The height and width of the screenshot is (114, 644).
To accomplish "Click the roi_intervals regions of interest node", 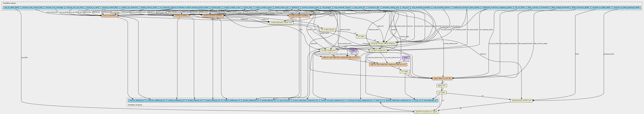I will click(184, 8).
